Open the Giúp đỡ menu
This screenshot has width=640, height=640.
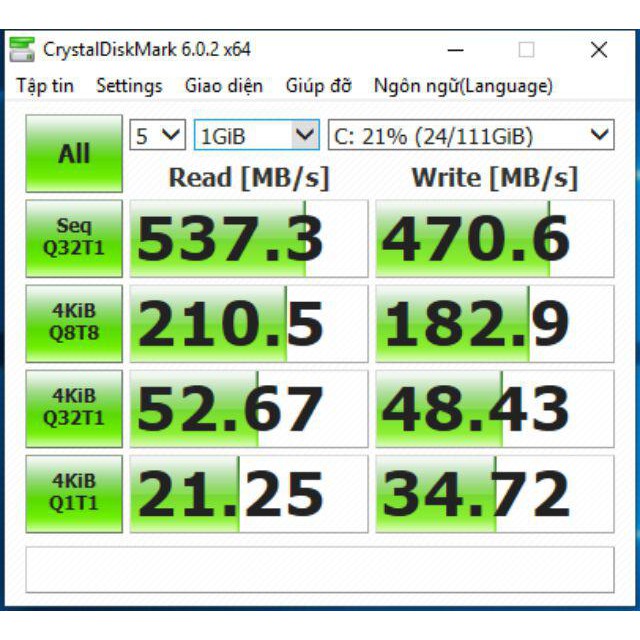[x=318, y=86]
